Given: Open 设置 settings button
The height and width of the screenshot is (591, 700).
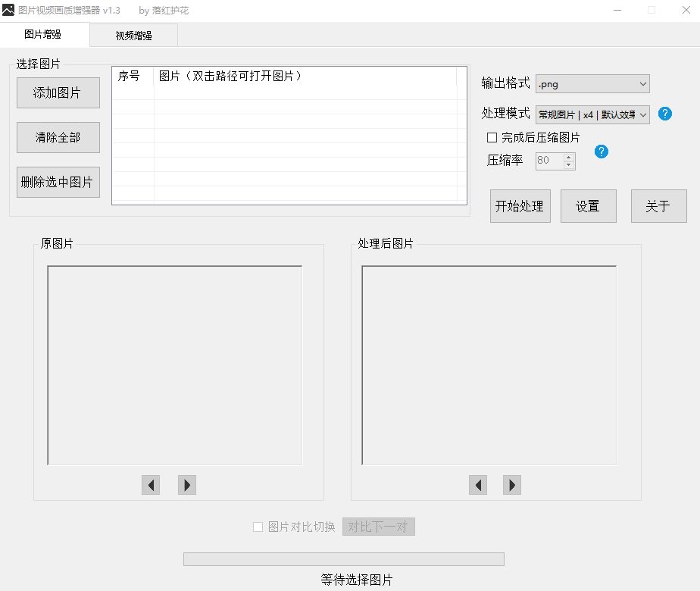Looking at the screenshot, I should point(589,206).
